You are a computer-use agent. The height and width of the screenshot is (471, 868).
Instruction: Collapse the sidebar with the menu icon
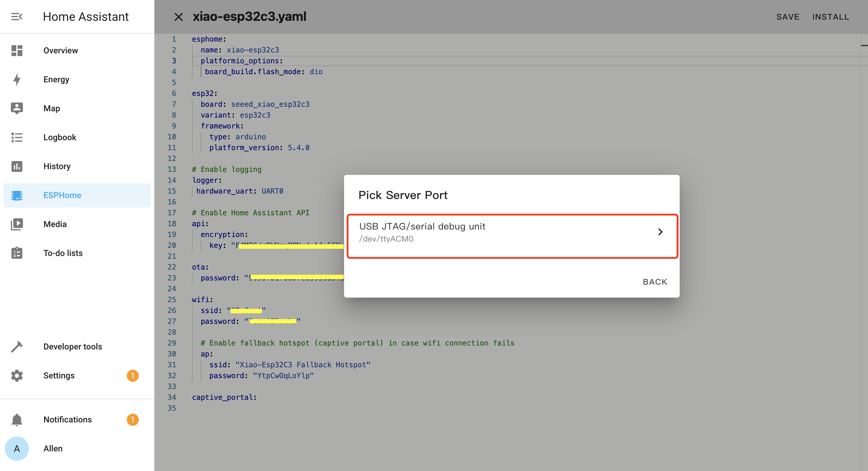point(17,17)
